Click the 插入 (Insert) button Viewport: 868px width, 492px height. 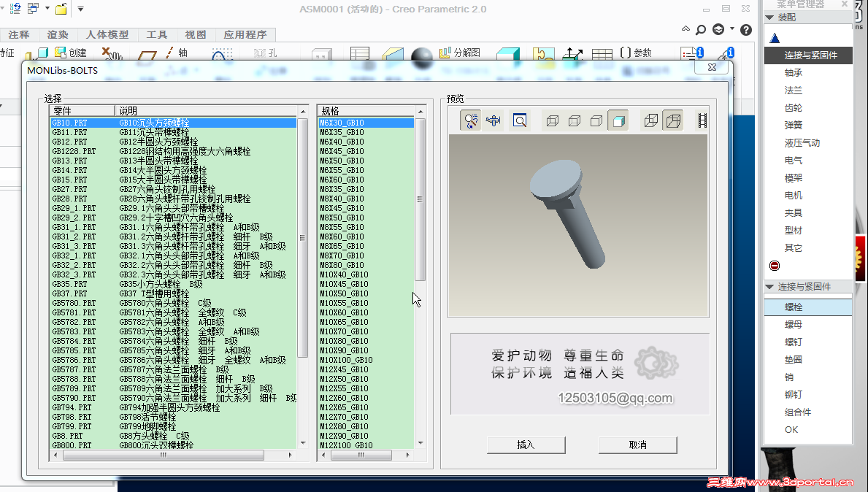(x=526, y=445)
